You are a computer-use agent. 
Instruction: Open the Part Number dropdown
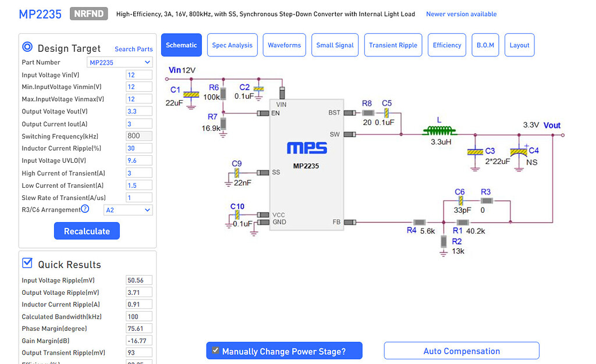click(x=120, y=62)
